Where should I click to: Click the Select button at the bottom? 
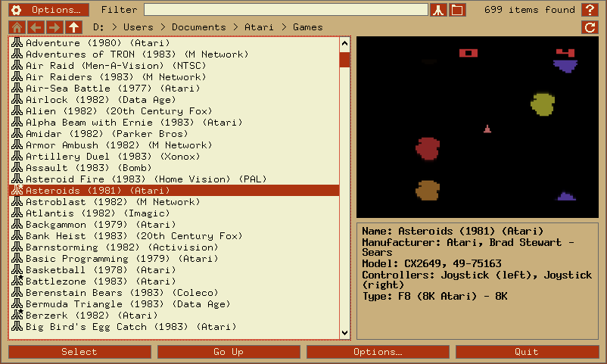79,352
